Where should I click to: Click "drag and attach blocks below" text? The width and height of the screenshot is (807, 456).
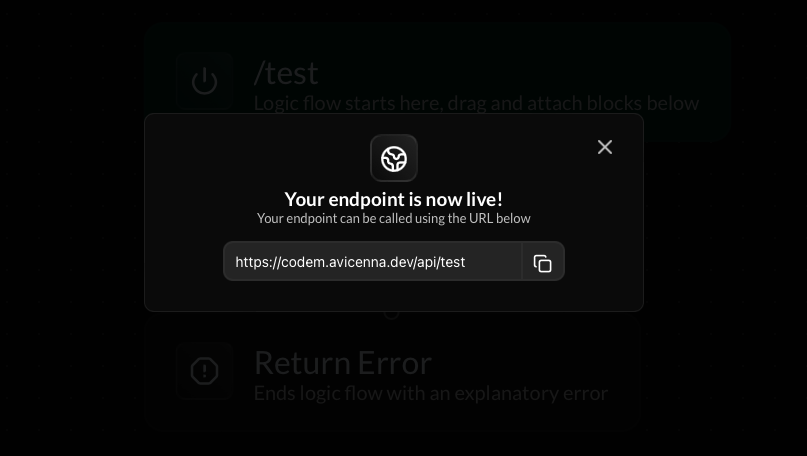click(x=573, y=103)
